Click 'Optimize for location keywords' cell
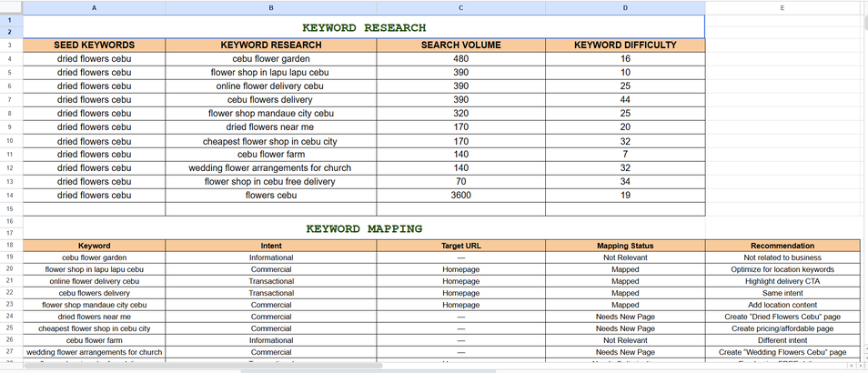 click(x=782, y=269)
